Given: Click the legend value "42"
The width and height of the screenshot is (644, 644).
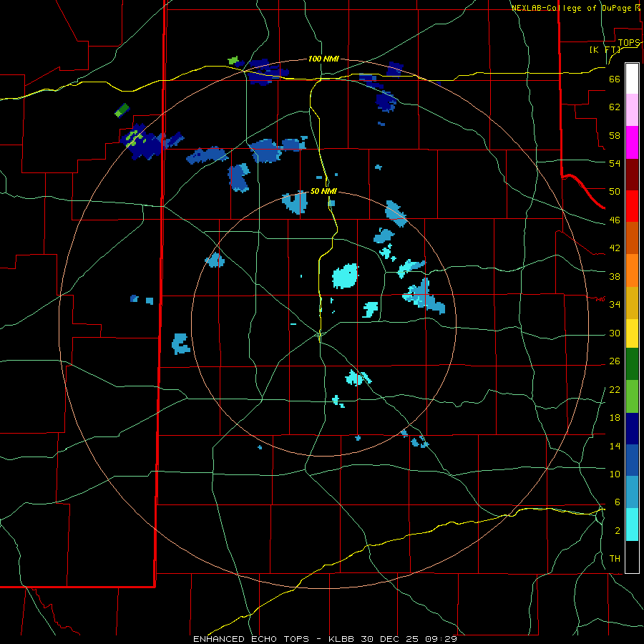Looking at the screenshot, I should (615, 248).
